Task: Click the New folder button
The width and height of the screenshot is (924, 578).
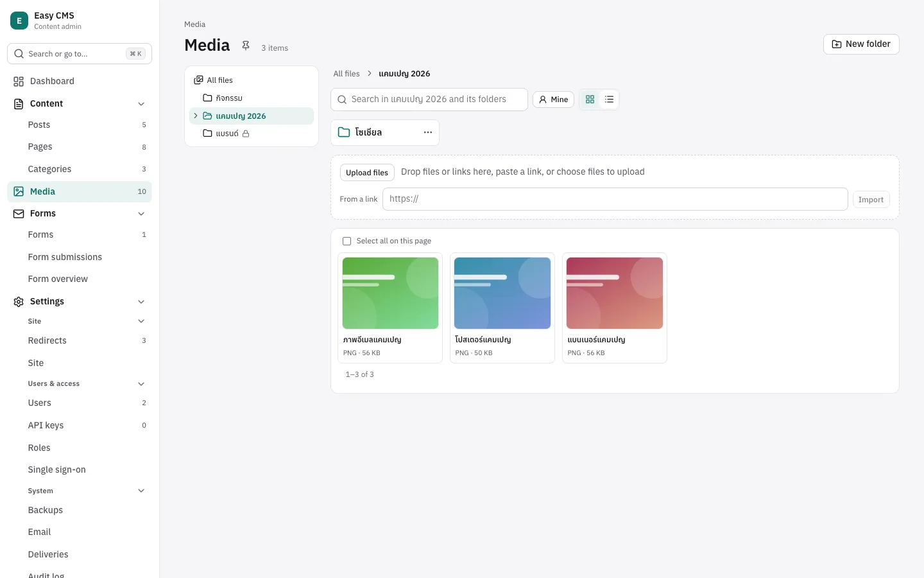Action: click(x=861, y=44)
